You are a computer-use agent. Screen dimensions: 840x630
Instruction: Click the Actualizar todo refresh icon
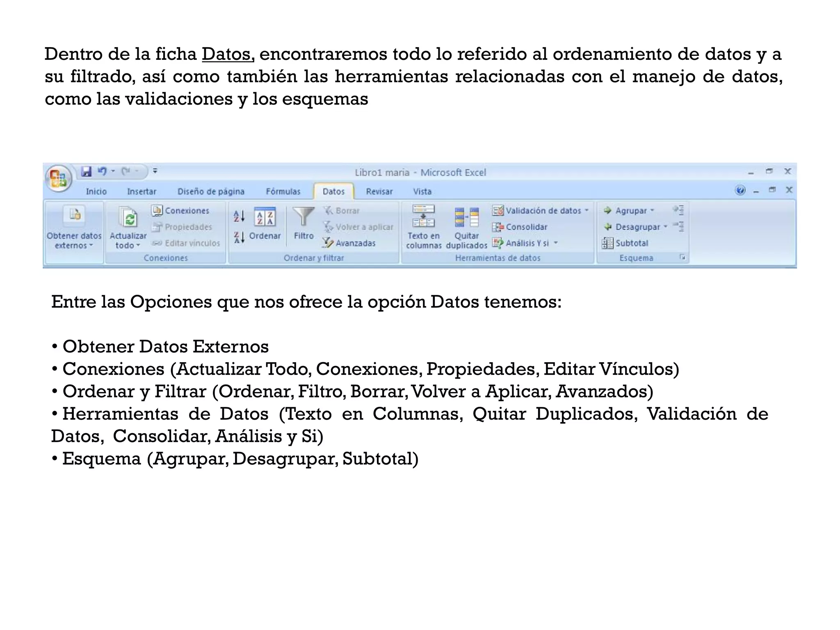click(x=129, y=217)
